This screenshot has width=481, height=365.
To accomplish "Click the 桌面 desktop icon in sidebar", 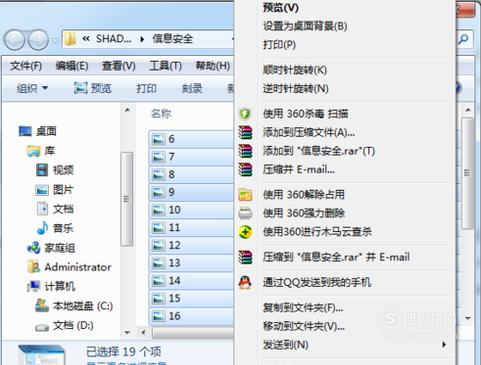I will [25, 131].
